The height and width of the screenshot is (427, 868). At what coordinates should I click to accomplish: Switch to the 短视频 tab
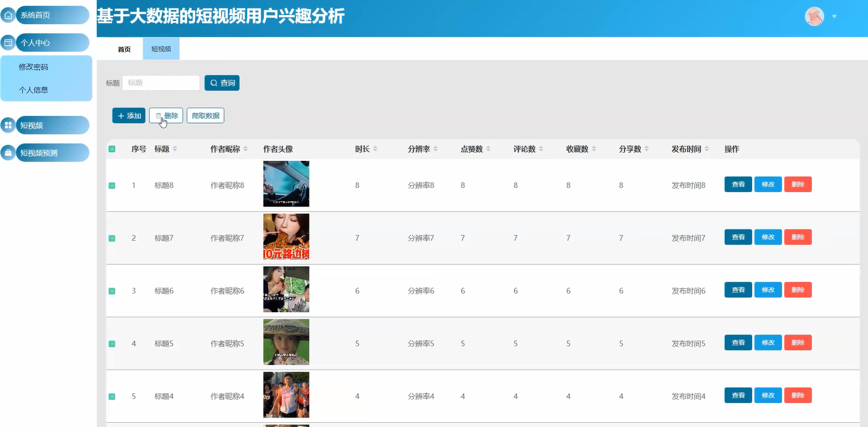click(x=161, y=49)
